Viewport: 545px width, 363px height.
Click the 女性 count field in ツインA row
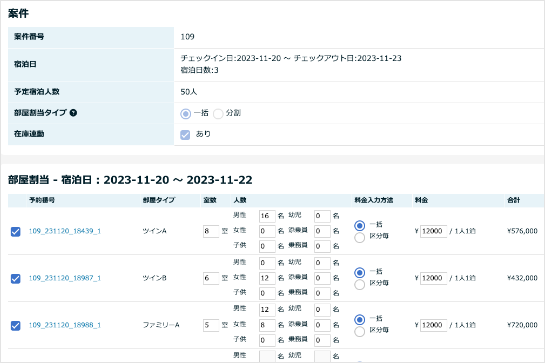[267, 231]
